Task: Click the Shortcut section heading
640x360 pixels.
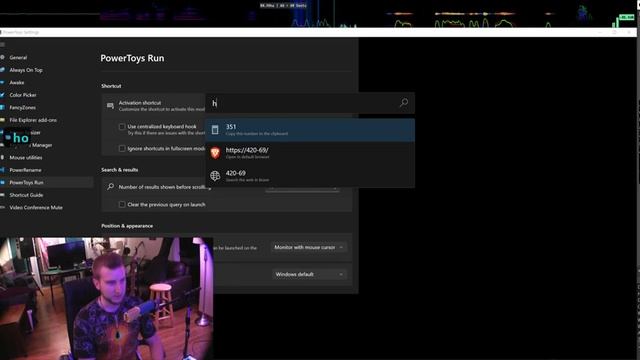Action: (111, 86)
